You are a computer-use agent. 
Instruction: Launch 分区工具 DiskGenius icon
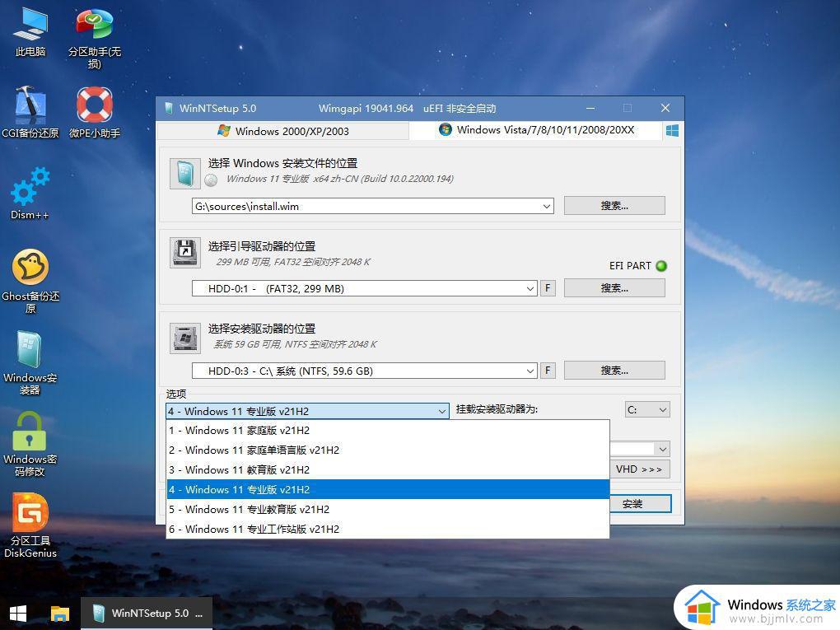tap(30, 526)
